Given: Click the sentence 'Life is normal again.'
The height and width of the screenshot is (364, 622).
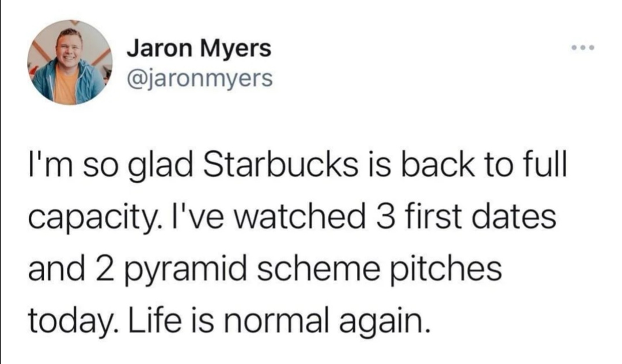Looking at the screenshot, I should click(x=279, y=321).
